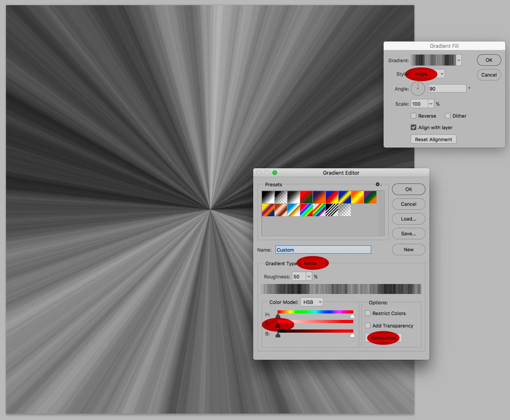Expand the Roughness percentage dropdown arrow
Screen dimensions: 510x420
[309, 276]
